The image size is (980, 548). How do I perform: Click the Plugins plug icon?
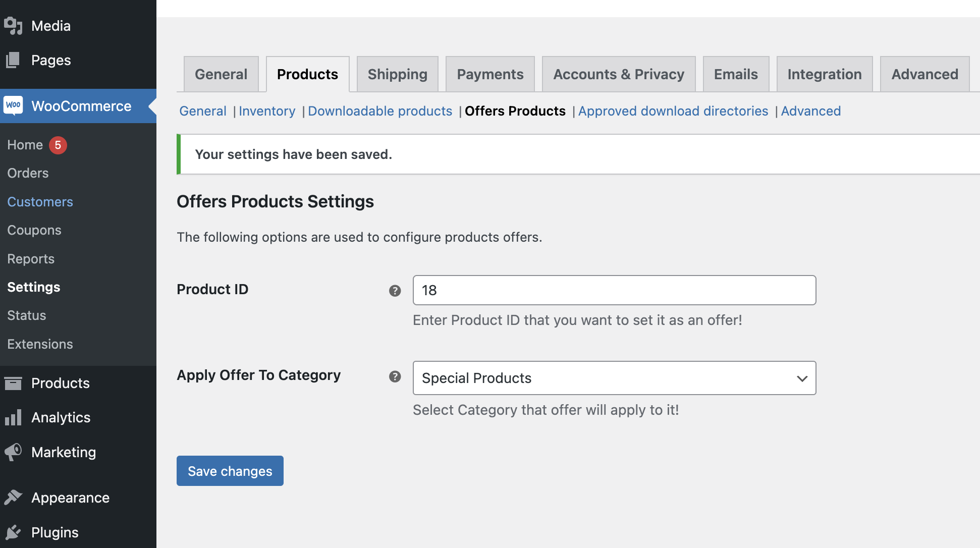click(13, 532)
